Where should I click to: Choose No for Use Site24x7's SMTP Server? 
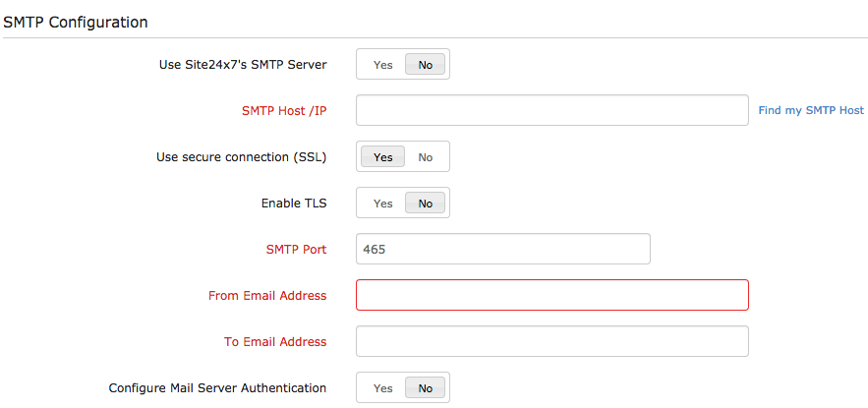426,65
